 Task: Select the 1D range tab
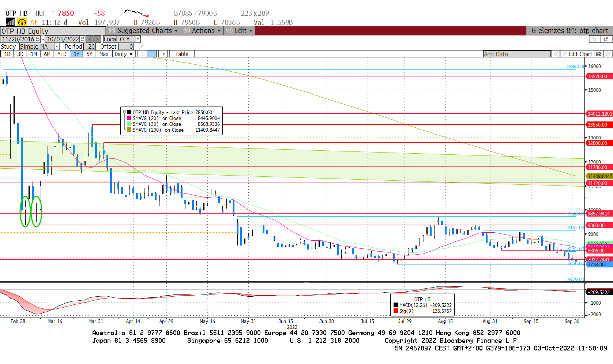(x=7, y=54)
